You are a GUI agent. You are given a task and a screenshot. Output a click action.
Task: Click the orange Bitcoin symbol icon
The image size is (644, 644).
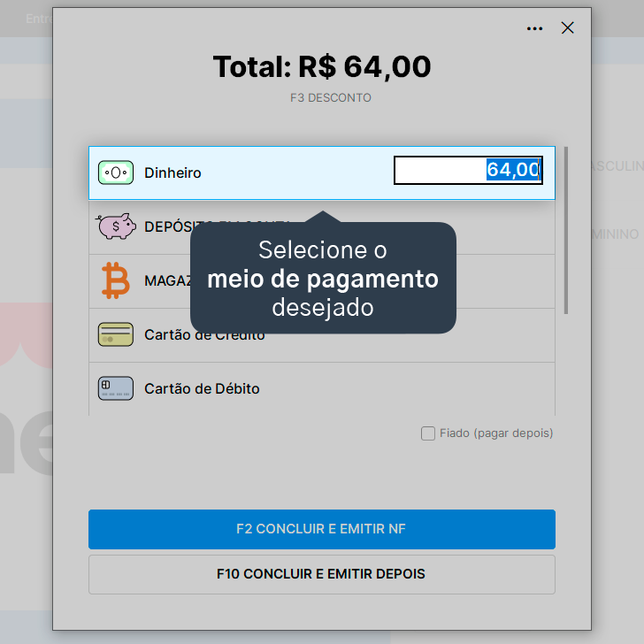(x=116, y=280)
